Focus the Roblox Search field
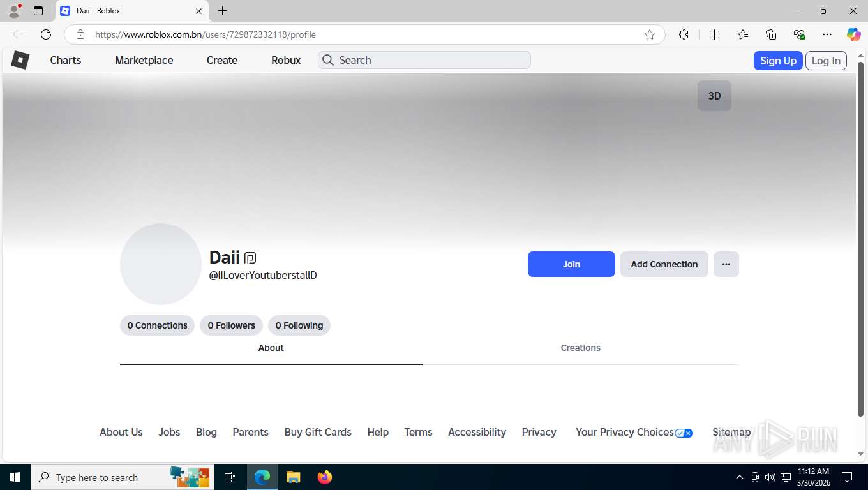 (424, 60)
